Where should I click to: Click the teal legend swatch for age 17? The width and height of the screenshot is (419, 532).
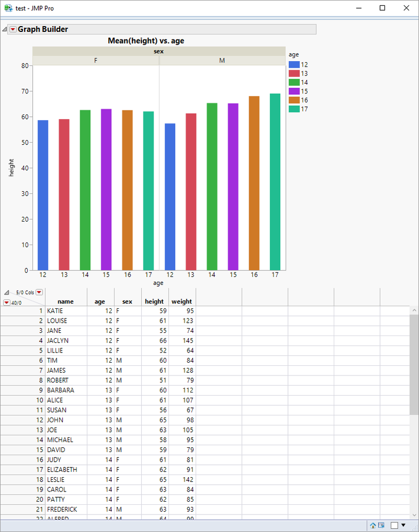click(x=294, y=109)
